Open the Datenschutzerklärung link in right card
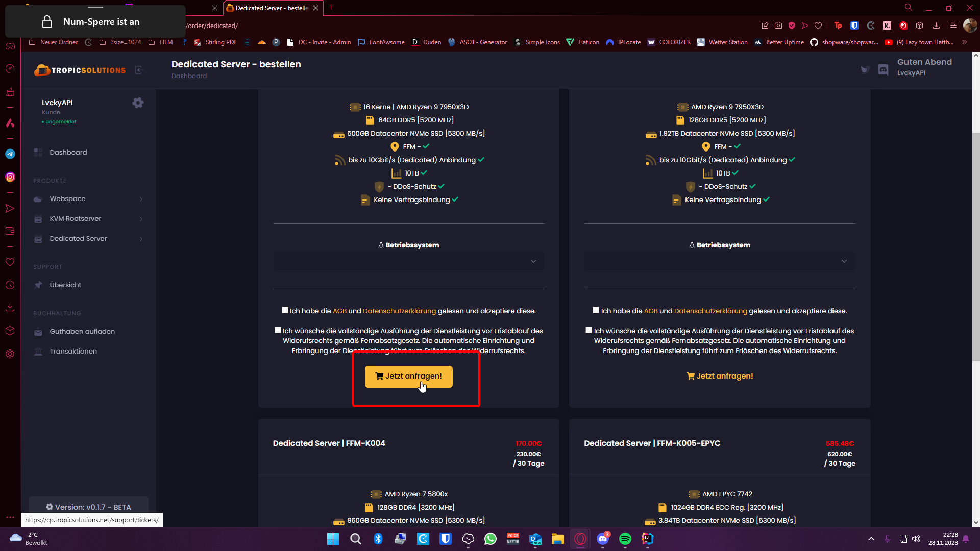The width and height of the screenshot is (980, 551). [x=710, y=311]
